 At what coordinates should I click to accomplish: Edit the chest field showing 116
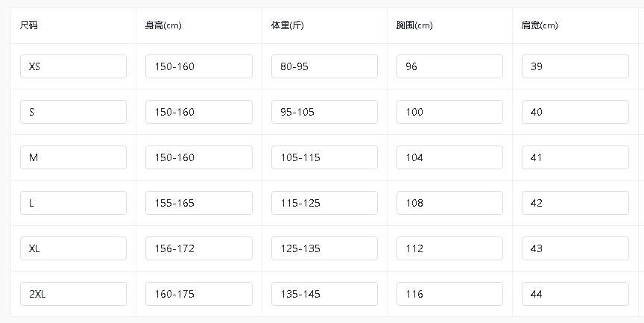[449, 294]
